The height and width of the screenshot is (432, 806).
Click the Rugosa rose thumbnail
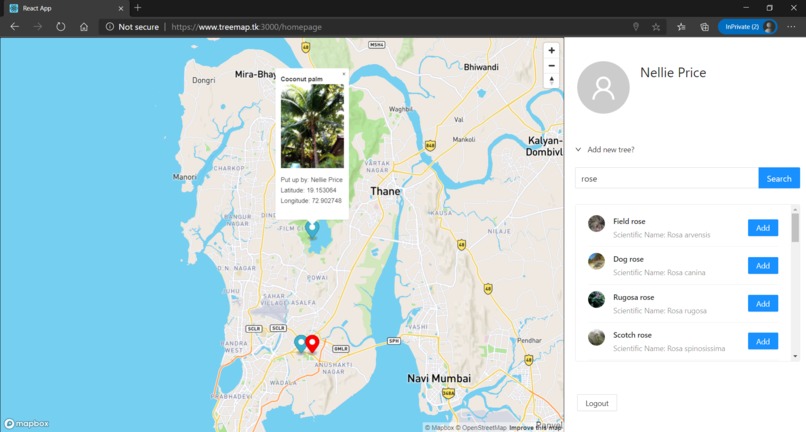596,299
